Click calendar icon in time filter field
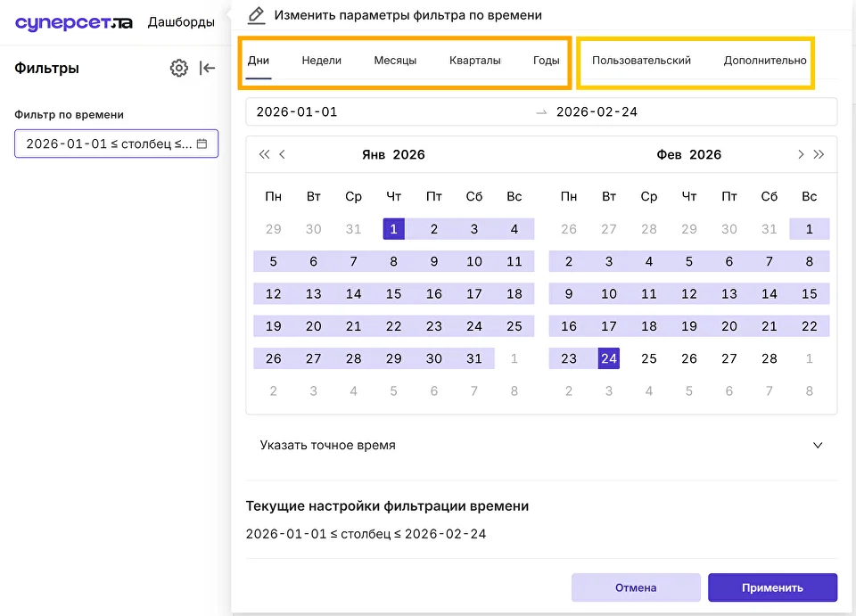 [x=202, y=144]
